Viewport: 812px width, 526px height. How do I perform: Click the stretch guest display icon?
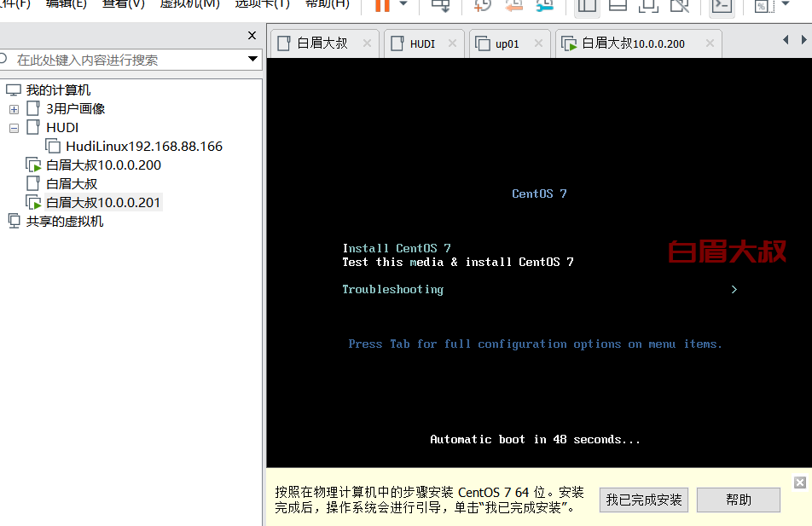[763, 5]
